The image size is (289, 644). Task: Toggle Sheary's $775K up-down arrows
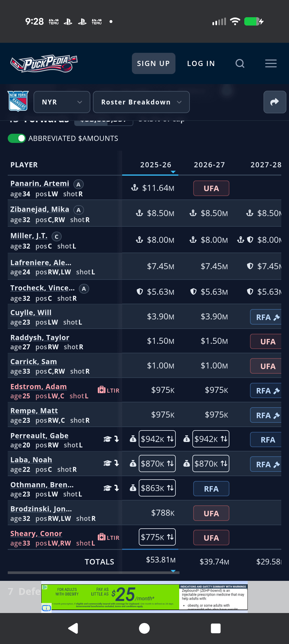click(170, 537)
